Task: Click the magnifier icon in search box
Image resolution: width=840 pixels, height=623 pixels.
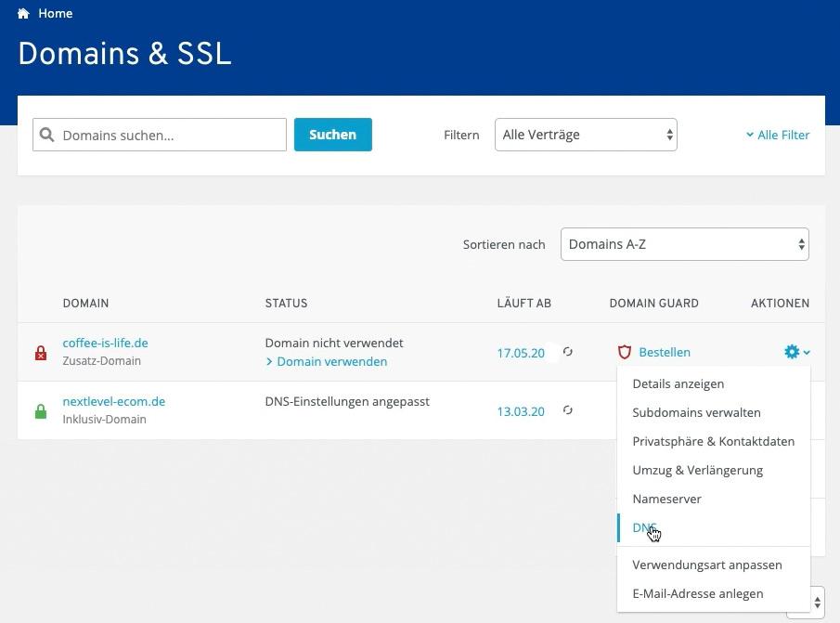Action: pos(46,135)
